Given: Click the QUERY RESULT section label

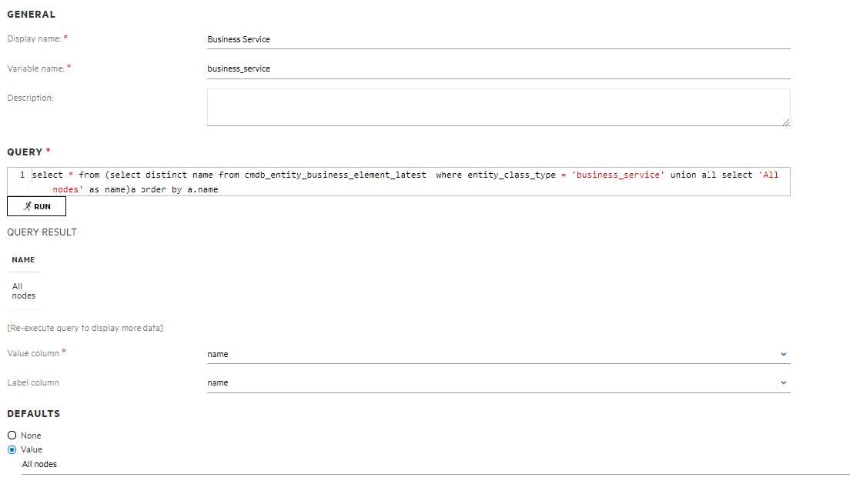Looking at the screenshot, I should tap(41, 232).
